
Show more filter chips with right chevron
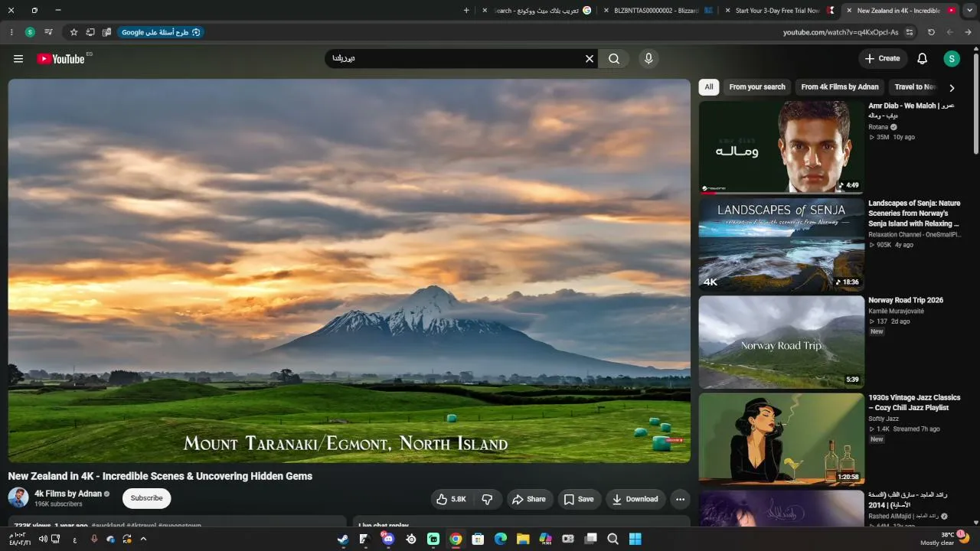[x=952, y=87]
